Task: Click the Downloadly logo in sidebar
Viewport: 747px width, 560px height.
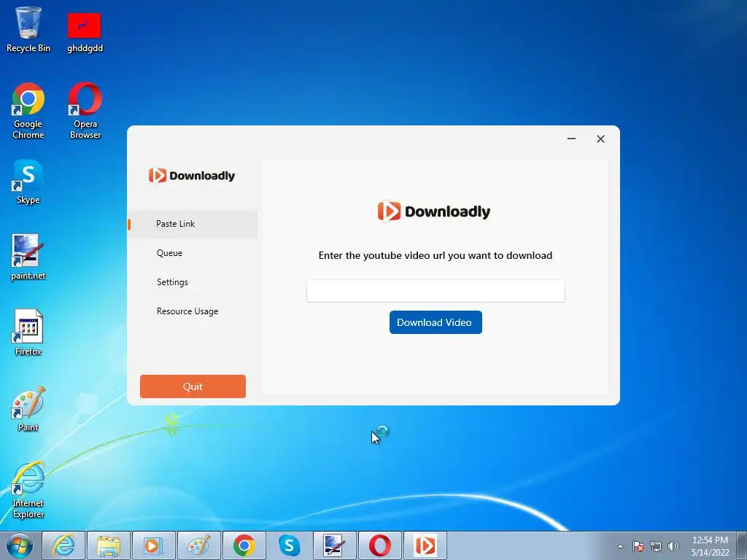Action: click(x=192, y=175)
